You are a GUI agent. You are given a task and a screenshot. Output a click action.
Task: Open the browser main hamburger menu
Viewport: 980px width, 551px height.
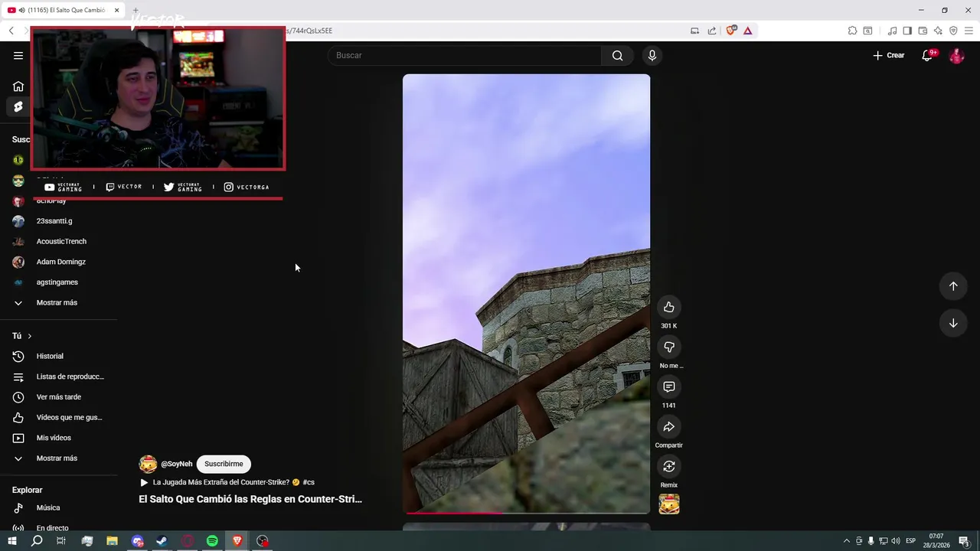969,31
